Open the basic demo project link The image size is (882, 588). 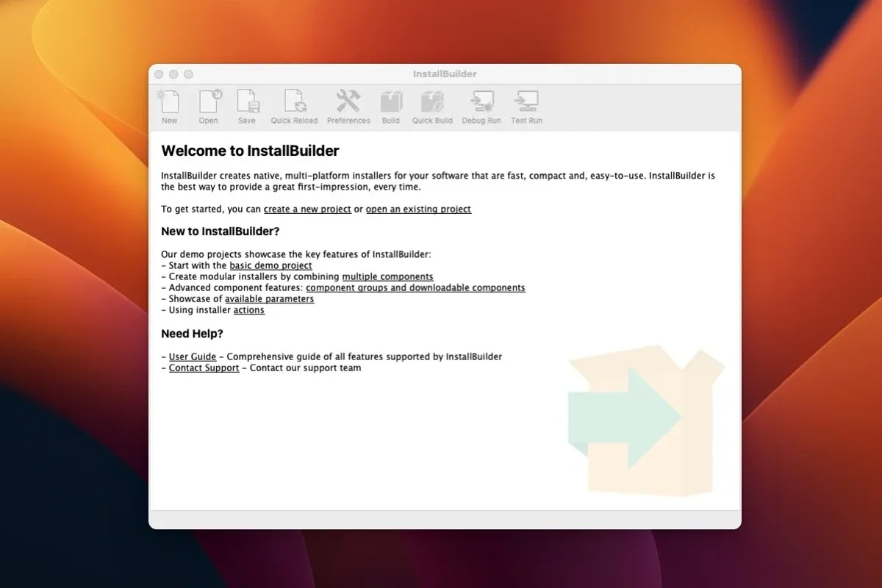pos(271,265)
